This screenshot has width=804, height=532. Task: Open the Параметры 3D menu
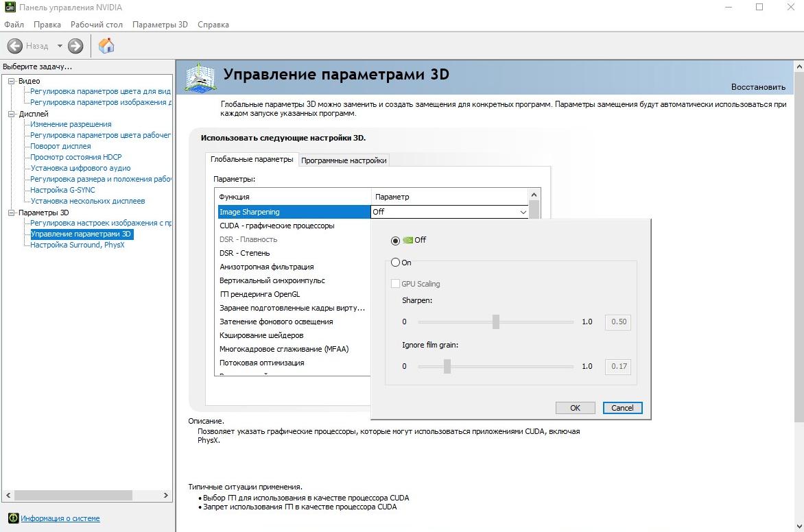[160, 25]
